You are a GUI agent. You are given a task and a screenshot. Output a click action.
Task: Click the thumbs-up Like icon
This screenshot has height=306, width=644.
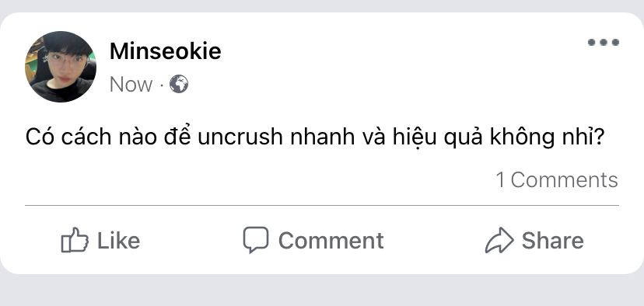pos(75,240)
